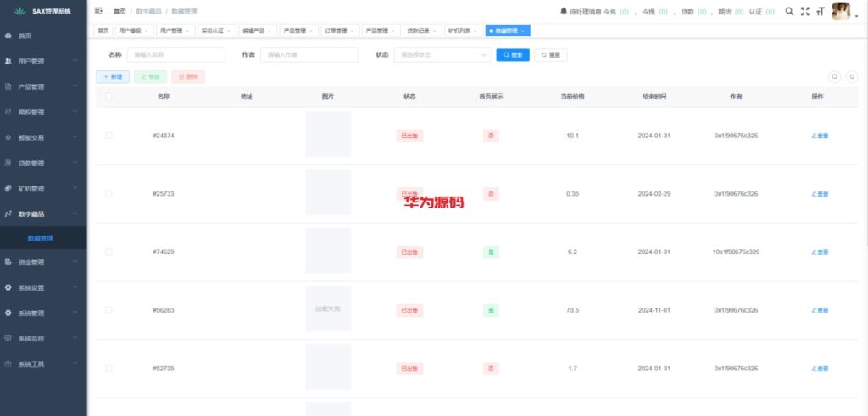Click the green 是 tag in row #74629
This screenshot has height=416, width=868.
pyautogui.click(x=491, y=252)
